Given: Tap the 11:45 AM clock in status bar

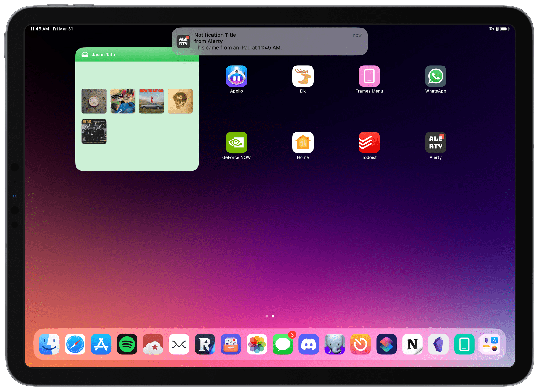Looking at the screenshot, I should point(40,29).
